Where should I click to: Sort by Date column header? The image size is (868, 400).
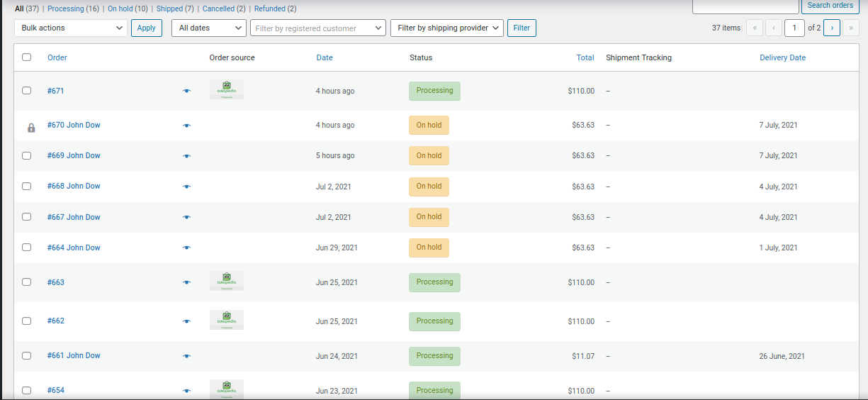coord(325,57)
